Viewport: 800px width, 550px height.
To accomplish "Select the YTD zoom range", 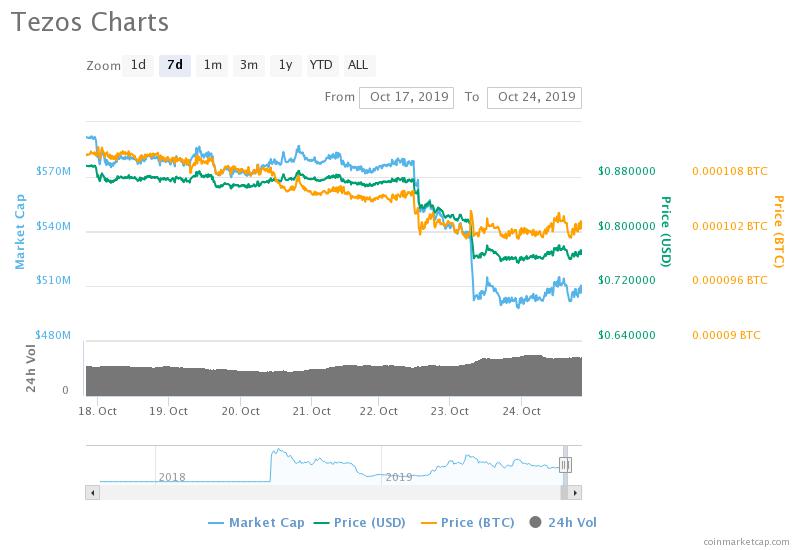I will [321, 65].
